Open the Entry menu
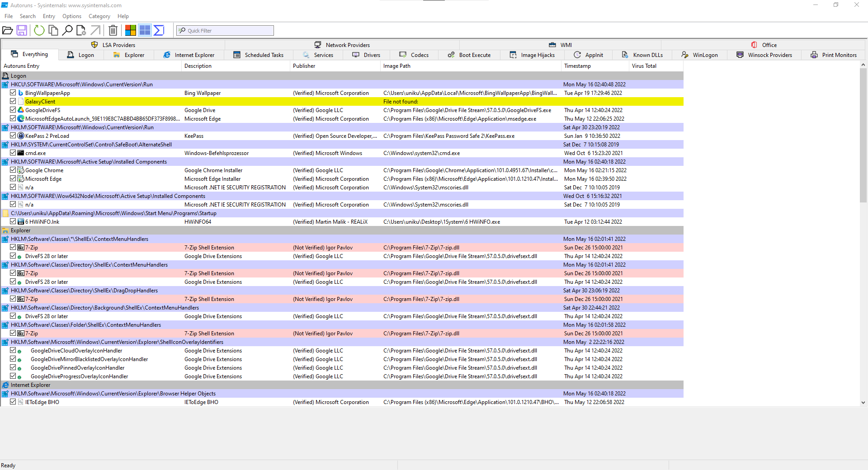 (x=49, y=16)
